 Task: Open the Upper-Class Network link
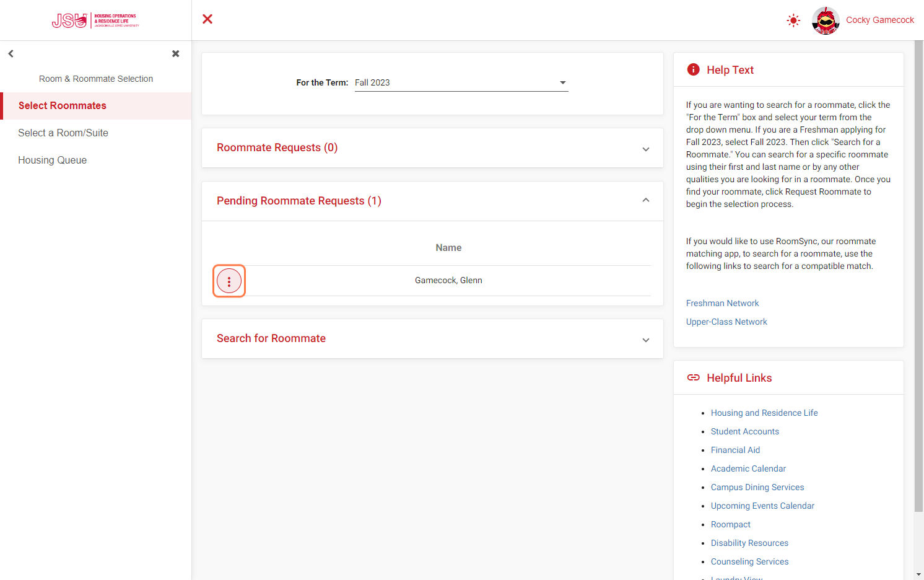pos(726,322)
